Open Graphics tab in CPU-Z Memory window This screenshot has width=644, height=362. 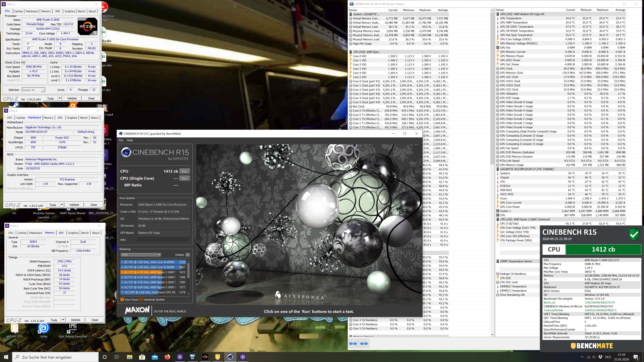pyautogui.click(x=73, y=233)
